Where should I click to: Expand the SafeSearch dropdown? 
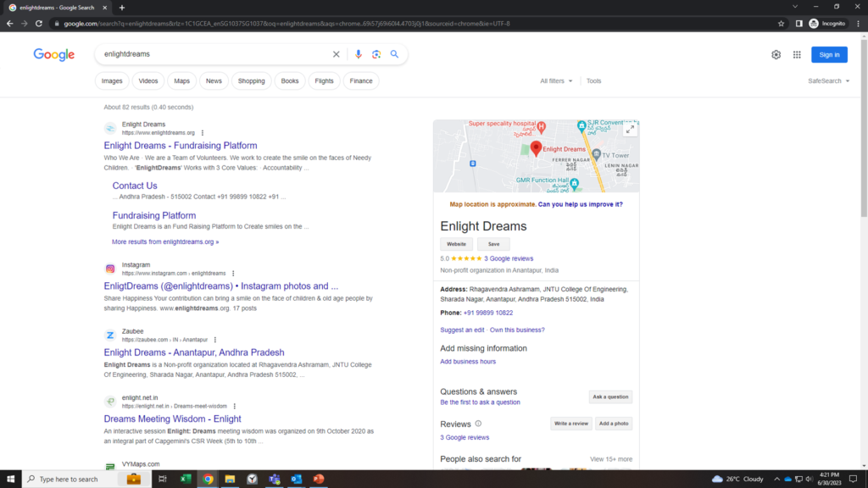pyautogui.click(x=828, y=81)
